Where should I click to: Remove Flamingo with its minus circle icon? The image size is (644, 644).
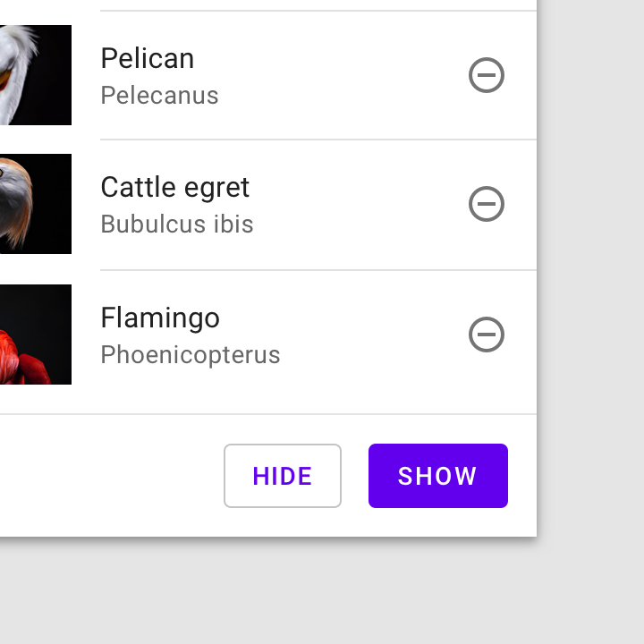(x=487, y=335)
